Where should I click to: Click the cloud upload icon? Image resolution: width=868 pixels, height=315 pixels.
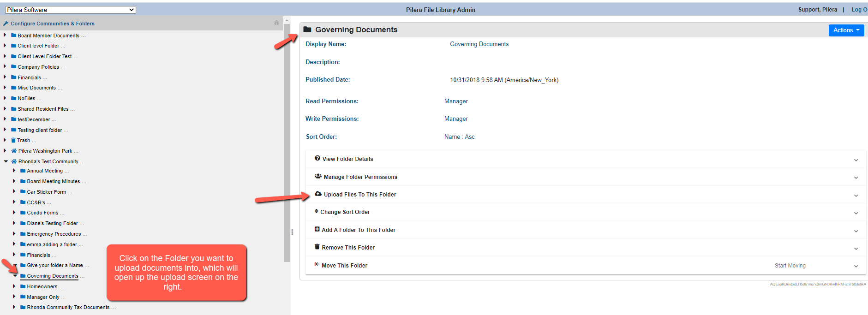(x=318, y=194)
